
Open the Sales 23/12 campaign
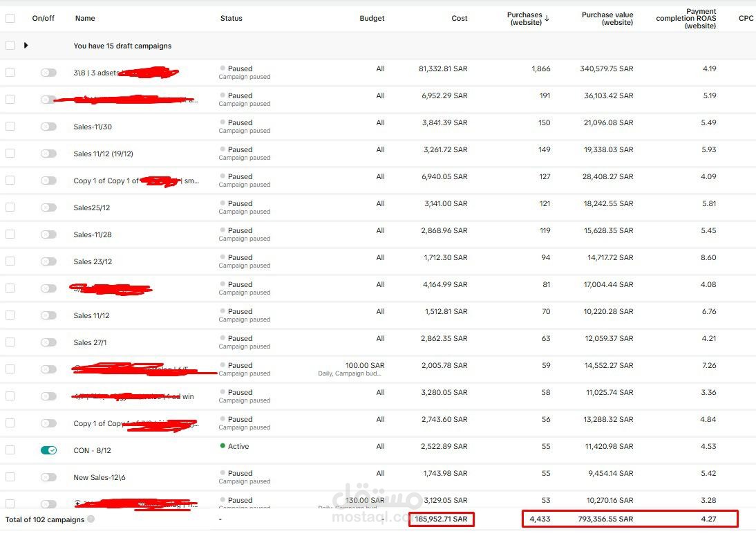(x=93, y=262)
